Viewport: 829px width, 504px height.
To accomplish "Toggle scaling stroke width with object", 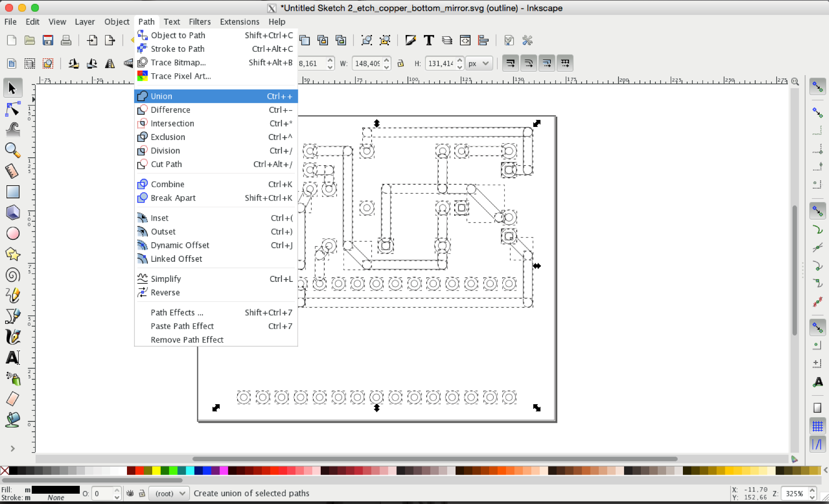I will [x=510, y=63].
